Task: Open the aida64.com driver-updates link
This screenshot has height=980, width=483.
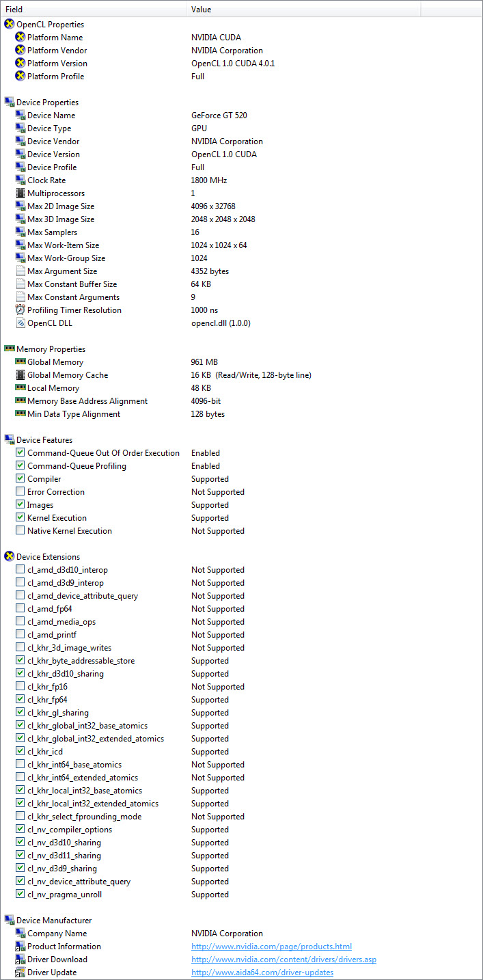Action: (262, 972)
